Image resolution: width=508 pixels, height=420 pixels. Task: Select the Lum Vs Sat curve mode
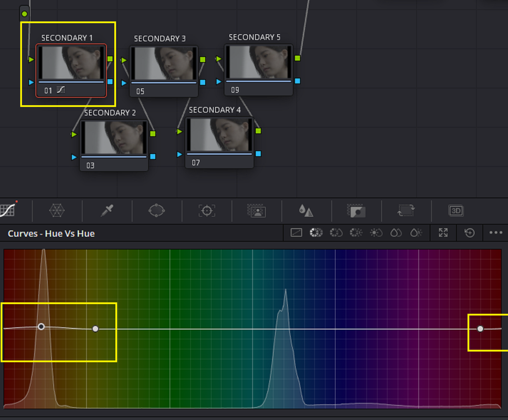pyautogui.click(x=376, y=233)
